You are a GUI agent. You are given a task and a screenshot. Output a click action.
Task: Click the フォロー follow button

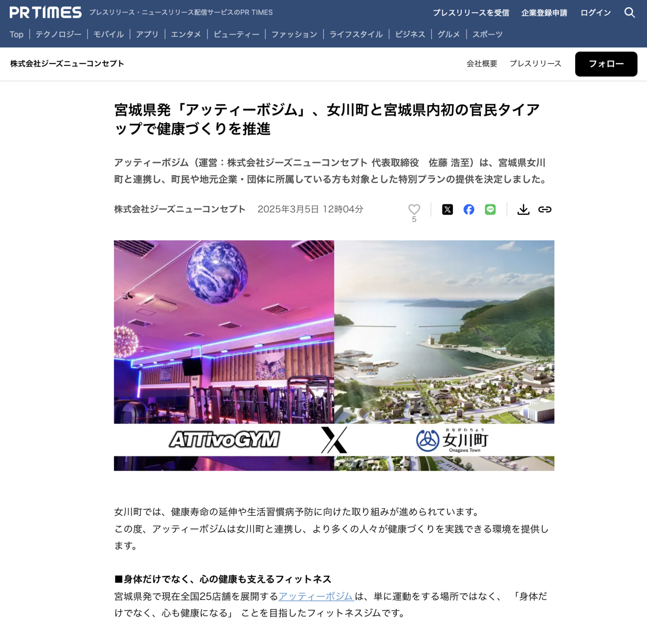606,64
